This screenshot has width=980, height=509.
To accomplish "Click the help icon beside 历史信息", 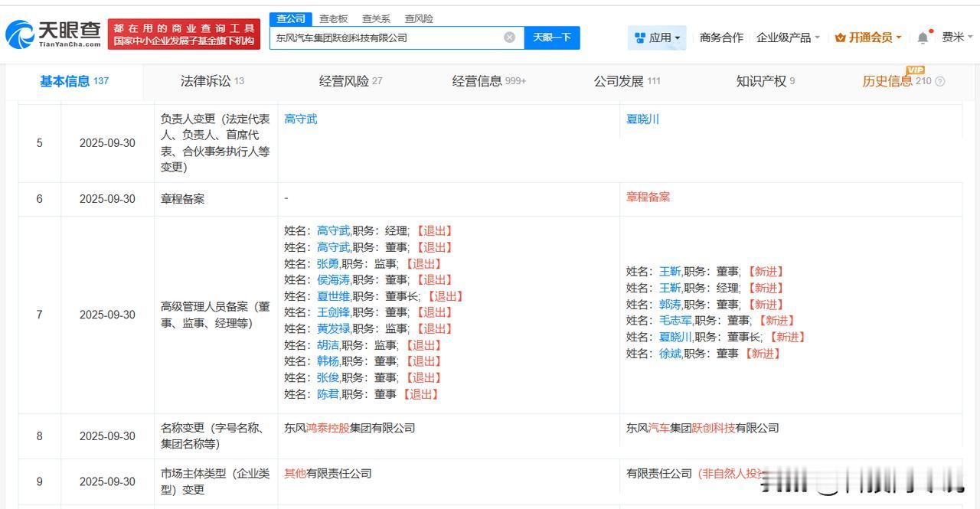I will tap(940, 81).
